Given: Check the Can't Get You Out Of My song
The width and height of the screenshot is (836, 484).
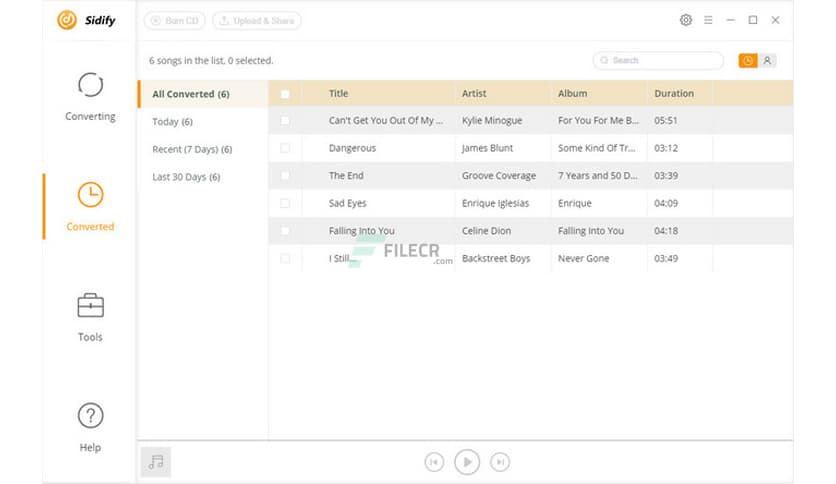Looking at the screenshot, I should (x=285, y=121).
